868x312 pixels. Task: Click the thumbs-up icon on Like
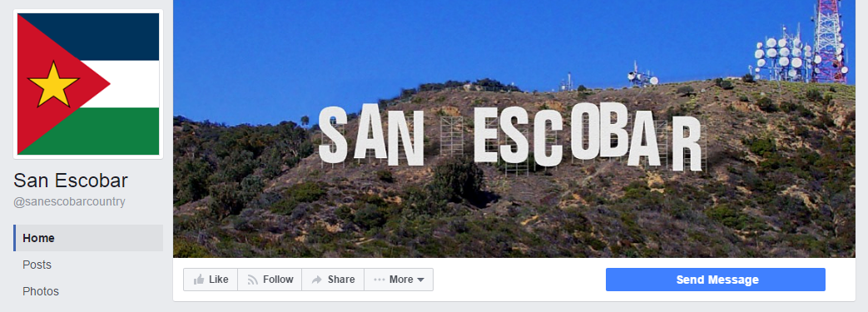[199, 280]
